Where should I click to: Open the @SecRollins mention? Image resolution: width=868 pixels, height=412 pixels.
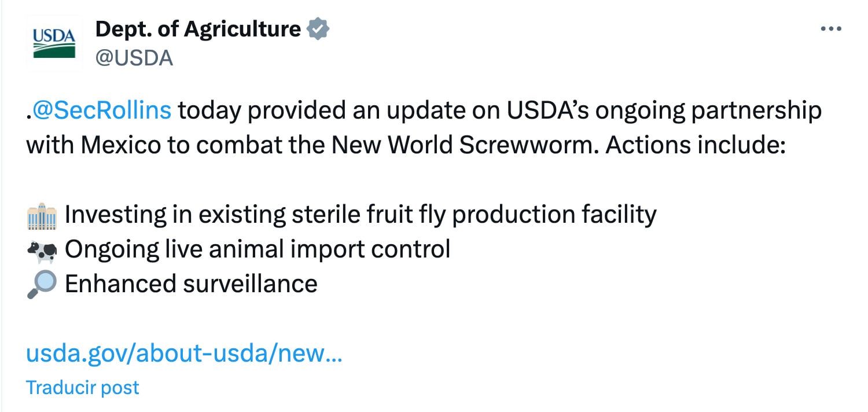pyautogui.click(x=102, y=110)
